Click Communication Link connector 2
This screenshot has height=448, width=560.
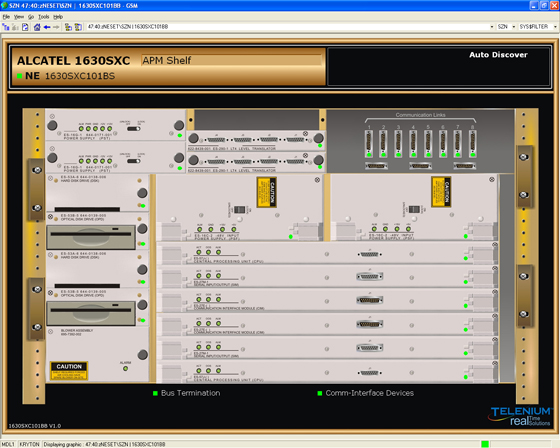coord(384,144)
